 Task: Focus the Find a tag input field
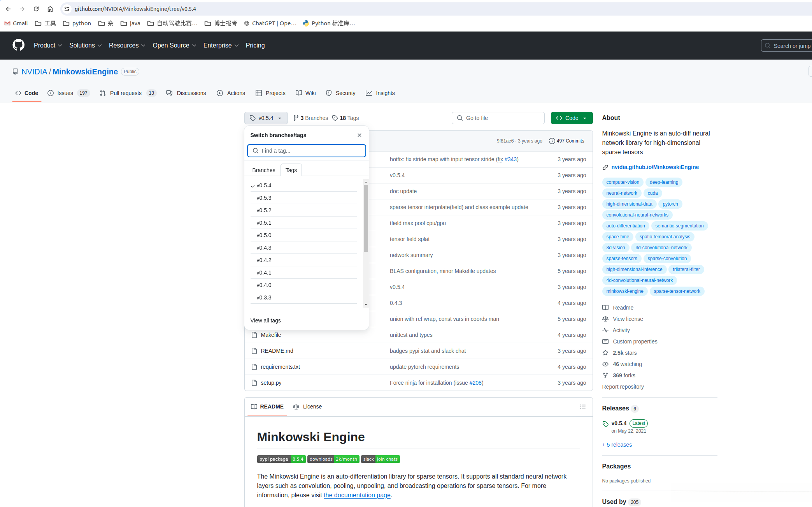(x=311, y=151)
